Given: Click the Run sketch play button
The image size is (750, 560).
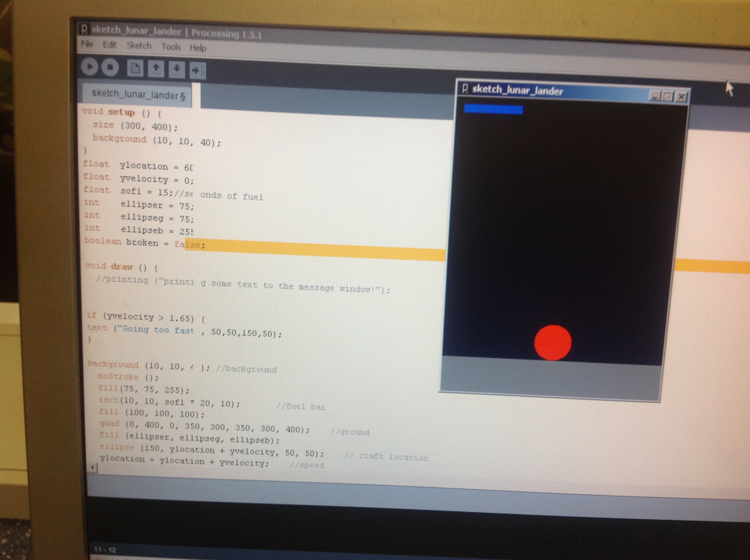Looking at the screenshot, I should pos(89,67).
